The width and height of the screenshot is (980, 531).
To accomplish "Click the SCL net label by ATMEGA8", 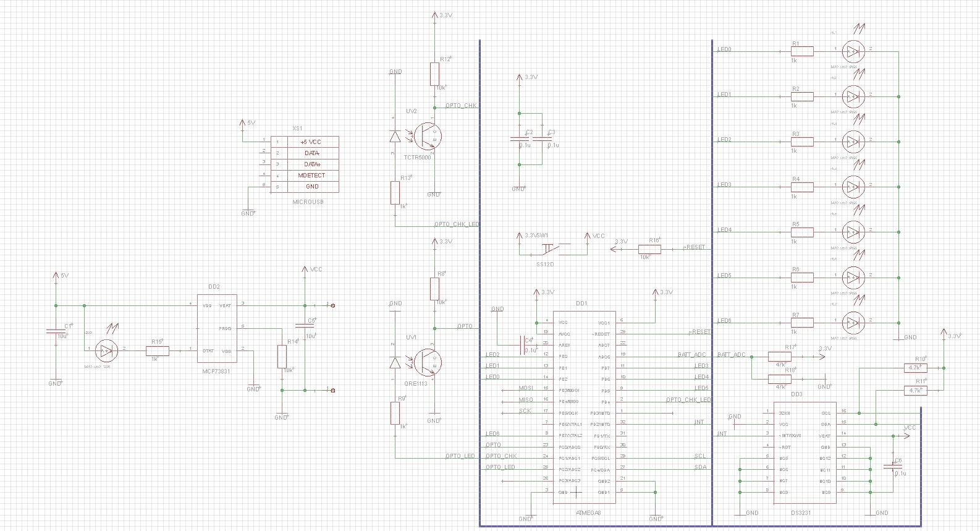I will coord(700,456).
